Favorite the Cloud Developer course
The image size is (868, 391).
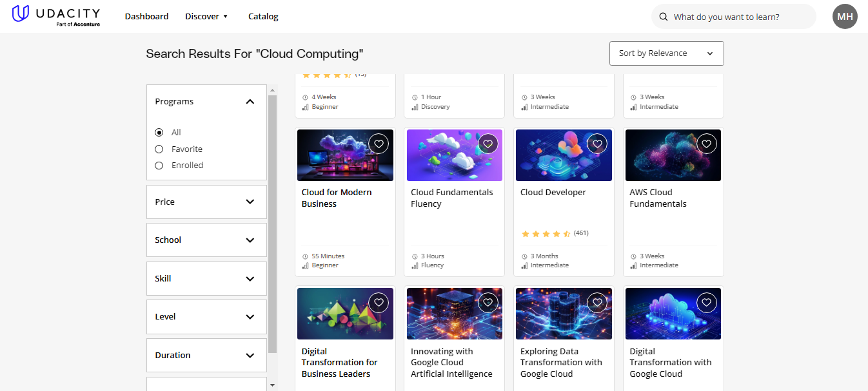tap(597, 143)
